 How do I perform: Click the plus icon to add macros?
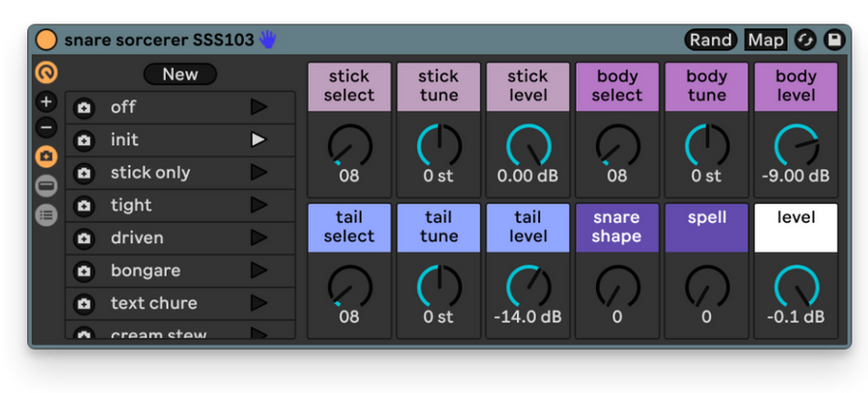click(46, 101)
